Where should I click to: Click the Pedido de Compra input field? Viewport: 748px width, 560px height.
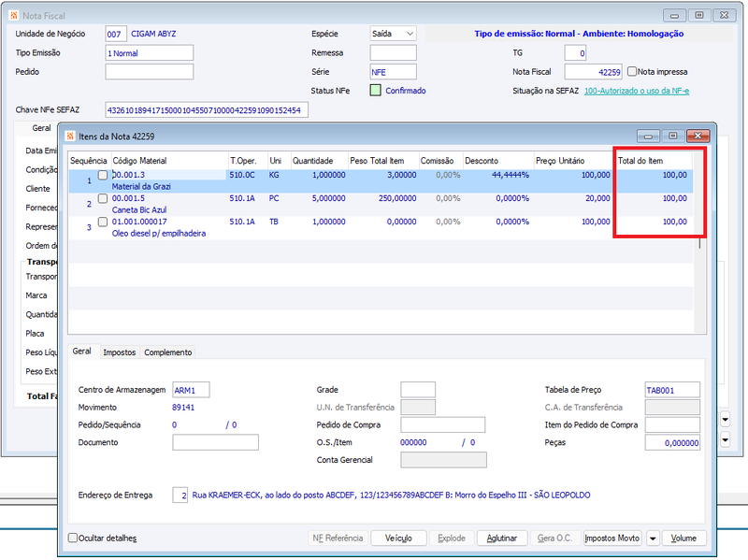click(x=442, y=425)
